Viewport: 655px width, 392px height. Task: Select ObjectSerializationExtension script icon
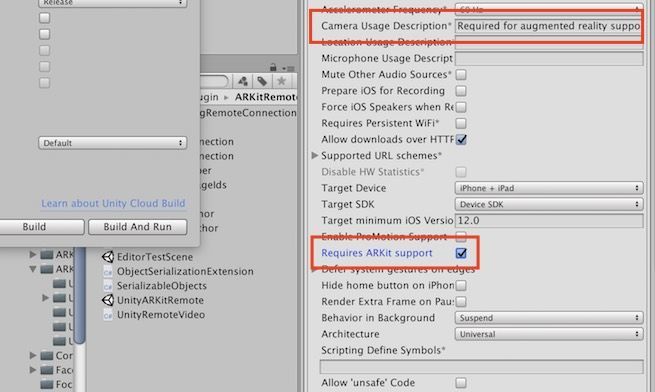pos(108,272)
